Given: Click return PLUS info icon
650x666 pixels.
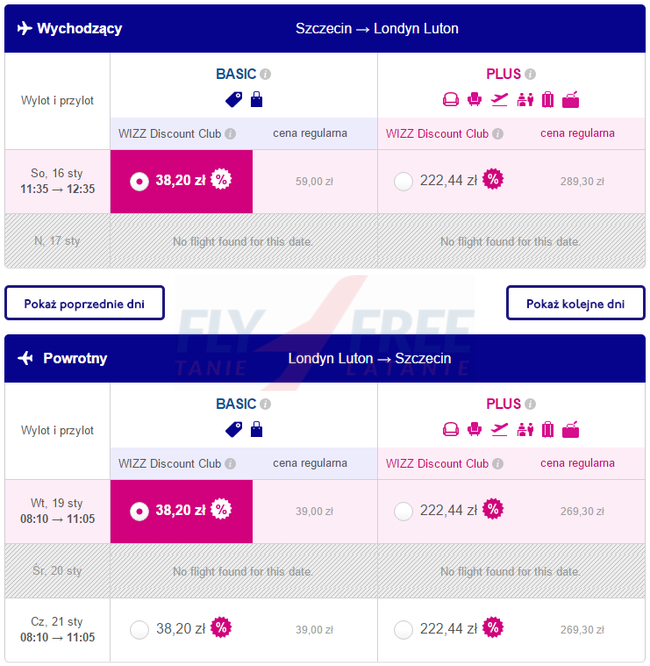Looking at the screenshot, I should (x=530, y=405).
